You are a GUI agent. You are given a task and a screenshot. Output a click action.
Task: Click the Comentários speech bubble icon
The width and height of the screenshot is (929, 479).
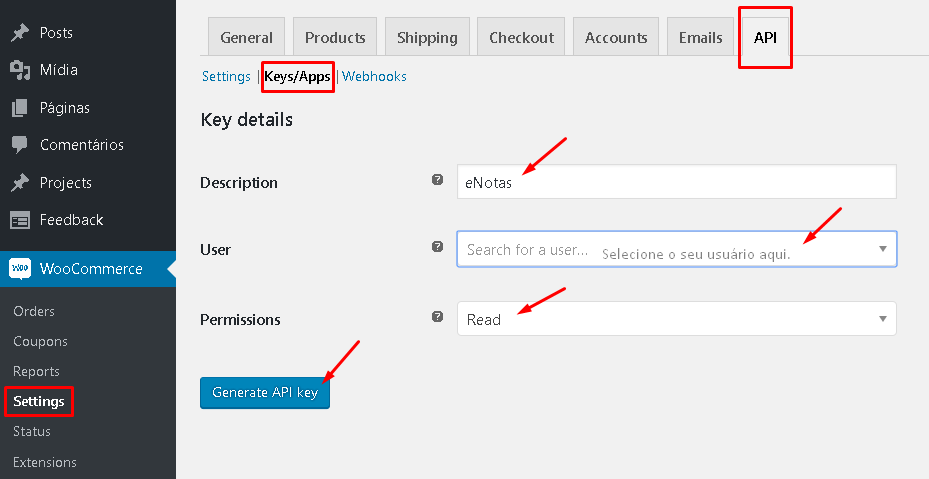click(x=20, y=145)
